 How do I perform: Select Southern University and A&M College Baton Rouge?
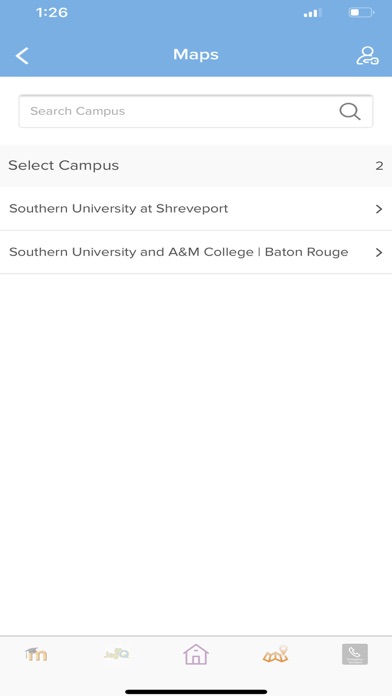coord(196,252)
